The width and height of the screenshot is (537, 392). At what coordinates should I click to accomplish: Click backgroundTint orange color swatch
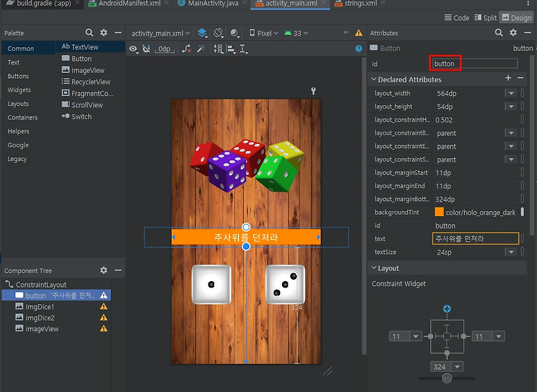click(439, 212)
